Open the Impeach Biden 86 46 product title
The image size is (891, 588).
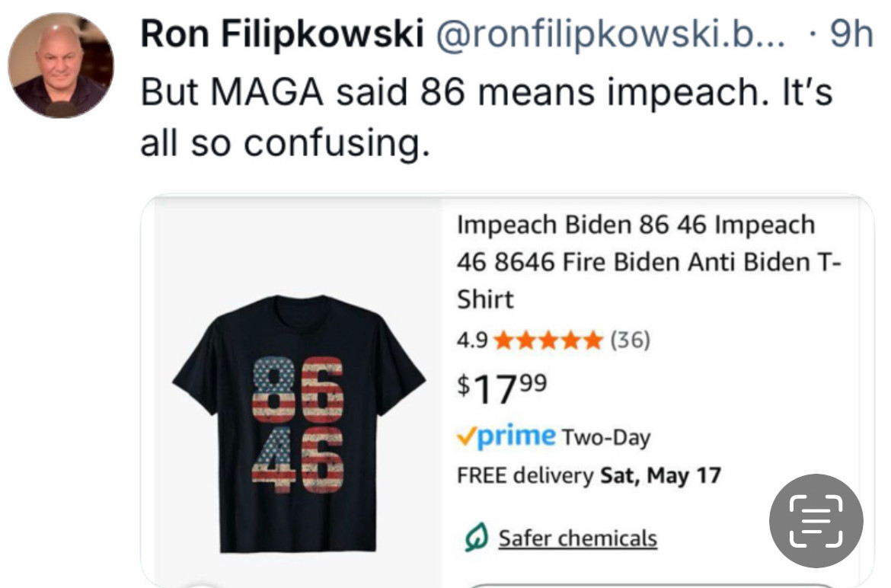(648, 262)
